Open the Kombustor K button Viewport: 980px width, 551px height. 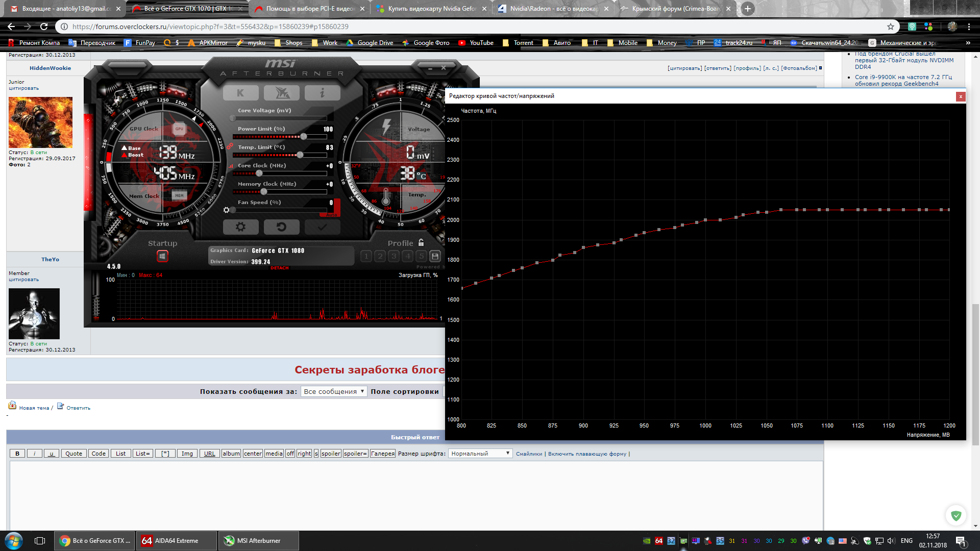coord(240,93)
